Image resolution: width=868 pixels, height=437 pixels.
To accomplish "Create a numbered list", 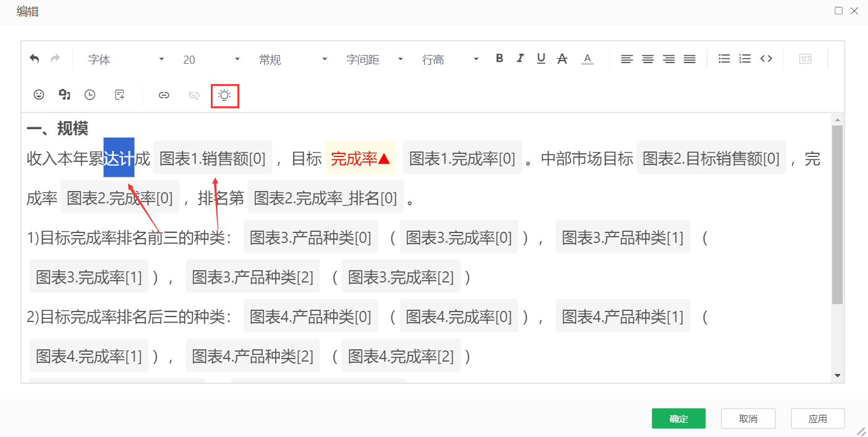I will [x=745, y=59].
